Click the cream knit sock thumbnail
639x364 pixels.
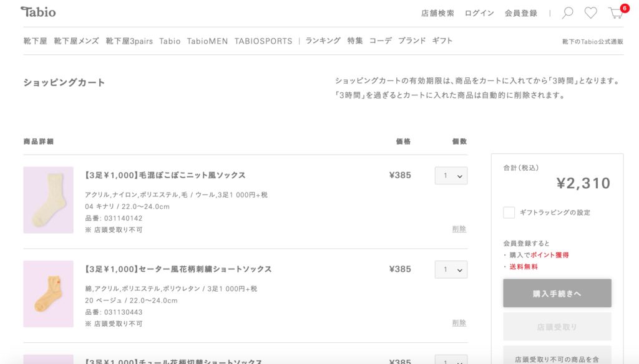[48, 200]
